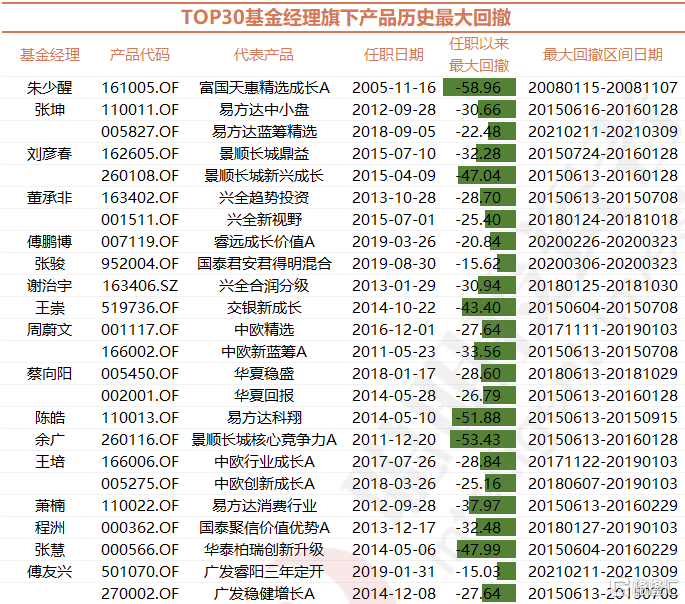The image size is (685, 604).
Task: Click the 任职日期 column header
Action: point(393,55)
